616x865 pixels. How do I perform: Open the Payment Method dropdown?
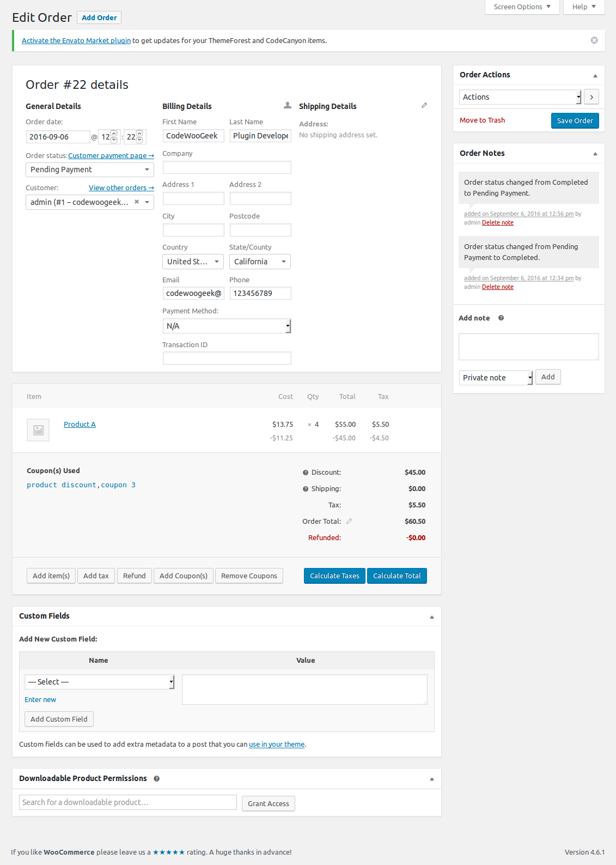(227, 326)
